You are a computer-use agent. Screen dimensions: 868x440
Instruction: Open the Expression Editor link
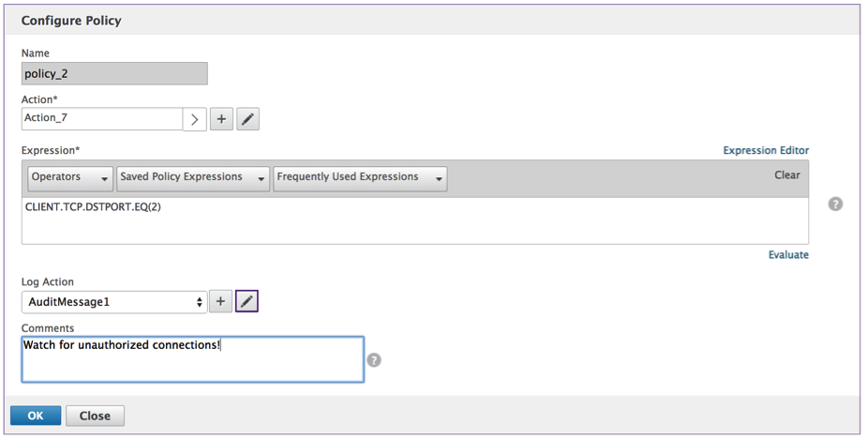pyautogui.click(x=766, y=150)
